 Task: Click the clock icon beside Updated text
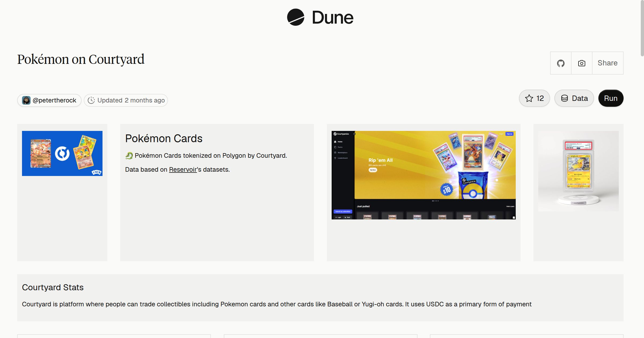(91, 100)
